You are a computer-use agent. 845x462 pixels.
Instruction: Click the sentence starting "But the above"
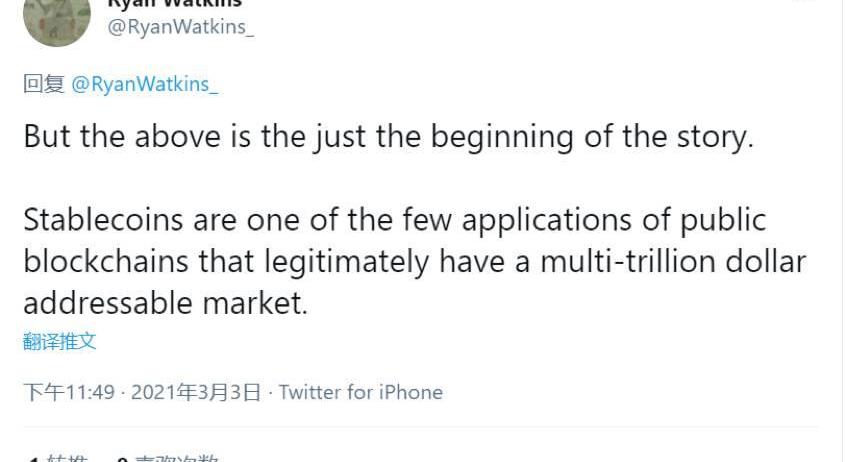tap(387, 136)
